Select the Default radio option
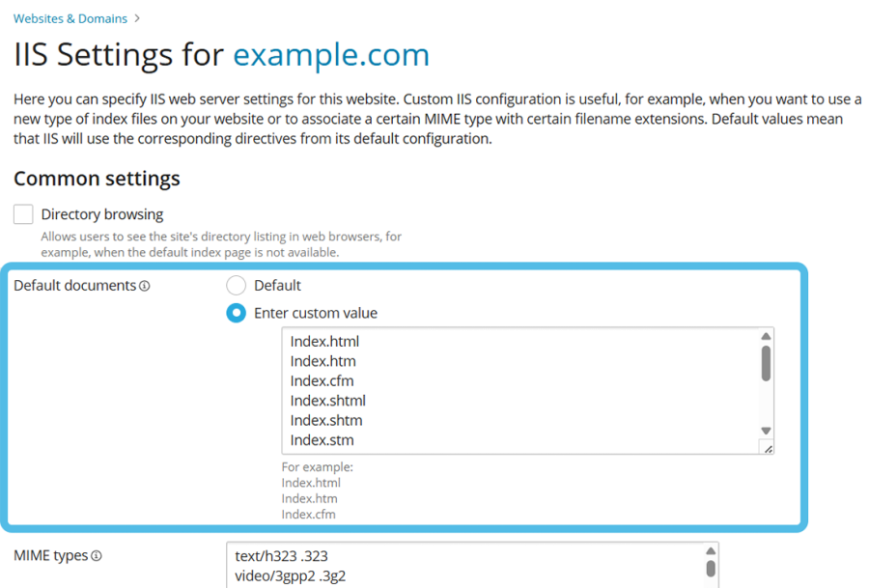The height and width of the screenshot is (588, 869). 237,286
